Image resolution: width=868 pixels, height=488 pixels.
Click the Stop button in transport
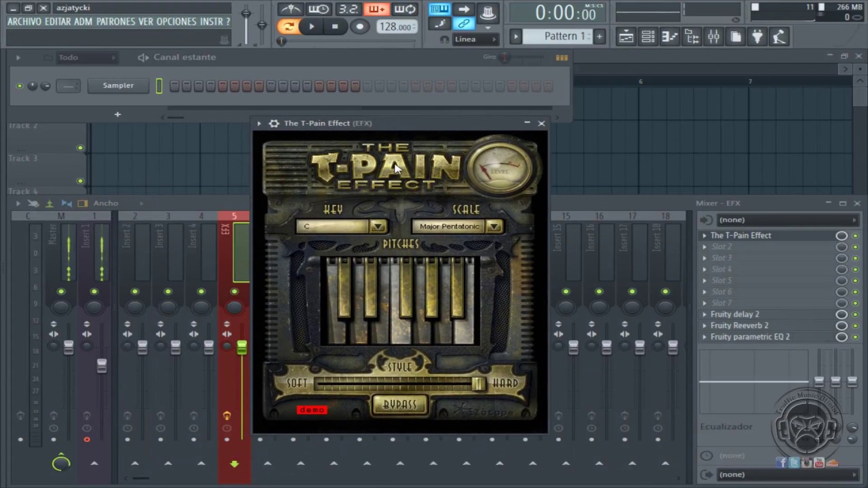[x=335, y=26]
